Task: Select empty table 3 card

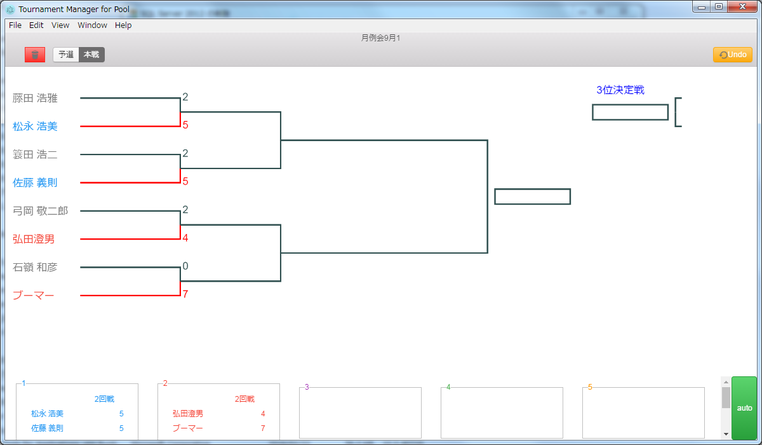Action: pyautogui.click(x=360, y=413)
